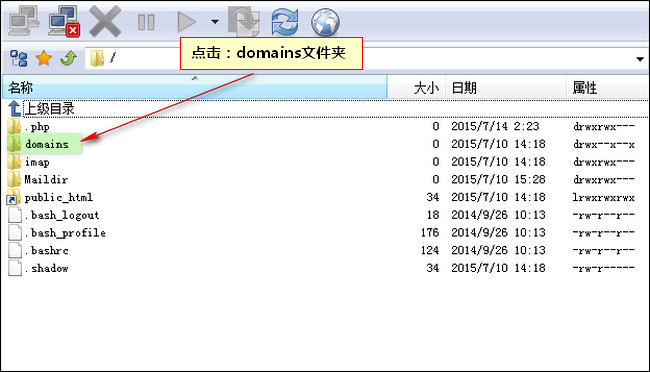650x372 pixels.
Task: Click date 2015/7/14 2:23
Action: click(495, 126)
